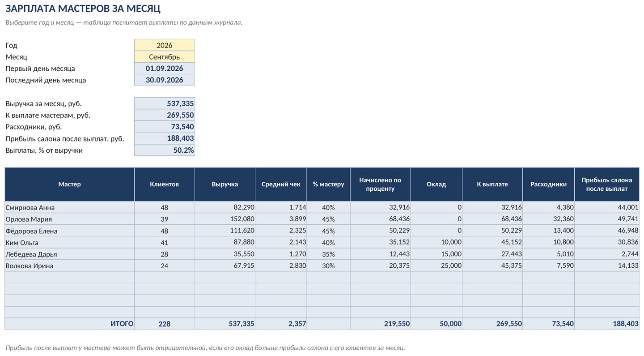
Task: Click the total average check 2,357
Action: [x=281, y=324]
